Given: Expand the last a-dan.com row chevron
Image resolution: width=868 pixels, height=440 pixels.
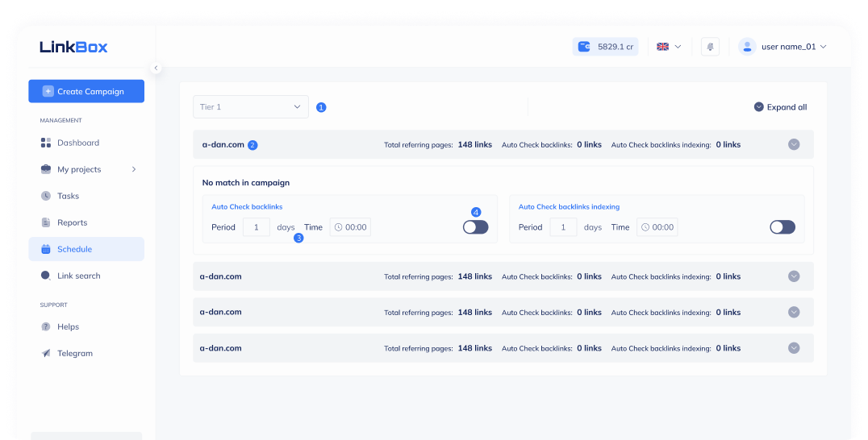Looking at the screenshot, I should click(794, 348).
